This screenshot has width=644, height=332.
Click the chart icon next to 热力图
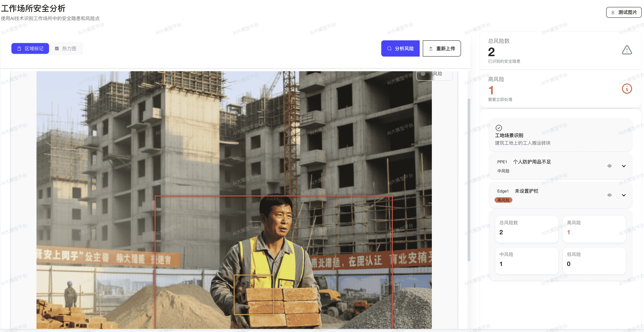(57, 48)
